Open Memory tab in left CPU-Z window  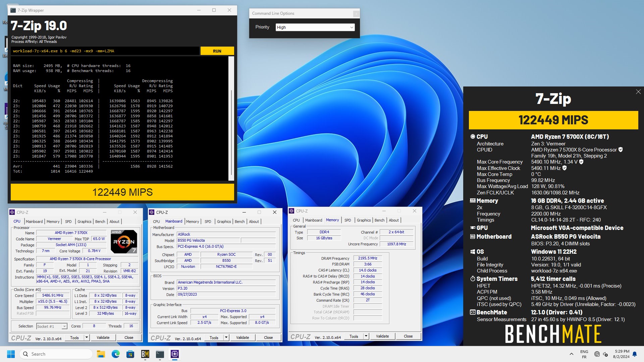[53, 222]
